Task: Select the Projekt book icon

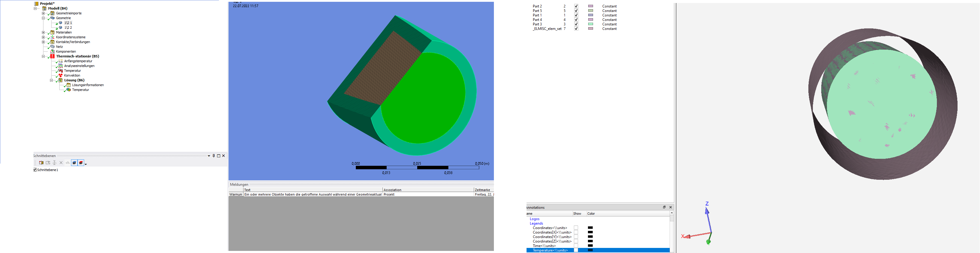Action: 36,3
